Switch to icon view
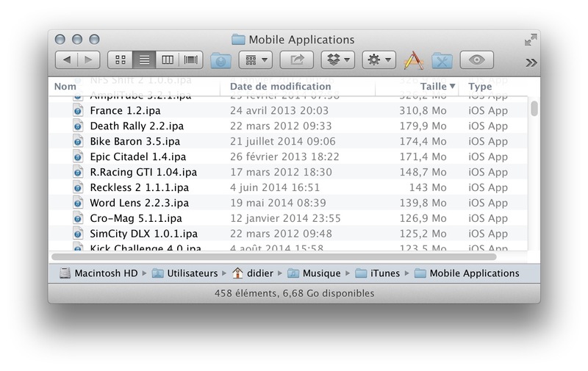The image size is (588, 371). (120, 60)
